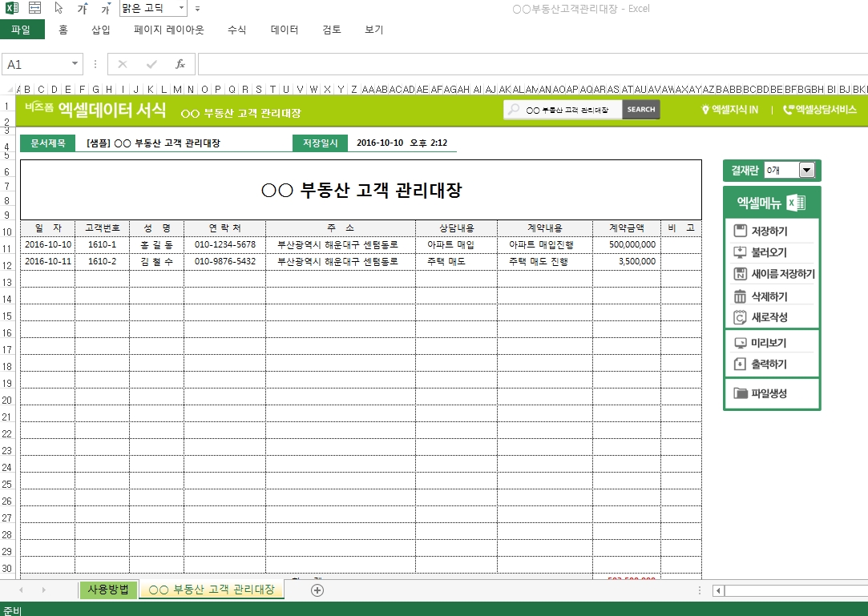Select the ○○ 부동산 고객 관리대장 sheet tab

click(212, 590)
